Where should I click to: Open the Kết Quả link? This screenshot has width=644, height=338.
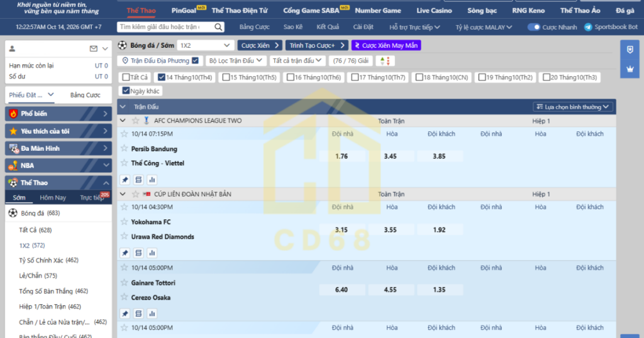point(328,27)
